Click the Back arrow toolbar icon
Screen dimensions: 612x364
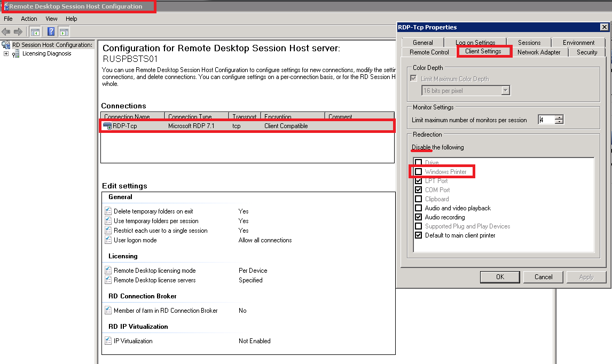(6, 31)
